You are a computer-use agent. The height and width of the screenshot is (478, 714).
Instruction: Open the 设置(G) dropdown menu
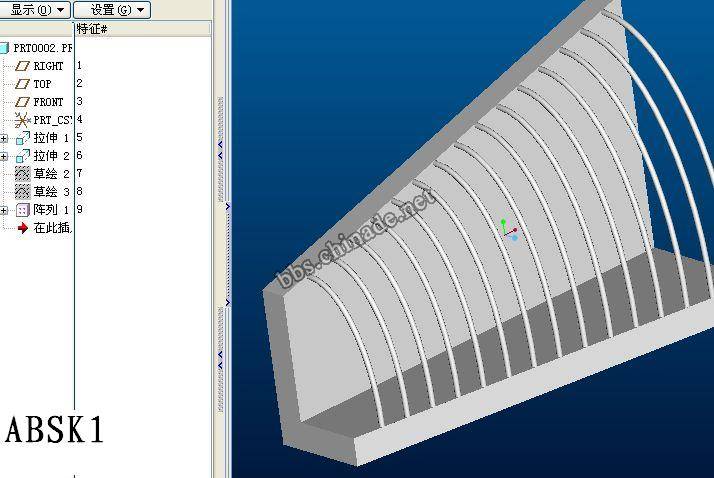(x=112, y=10)
